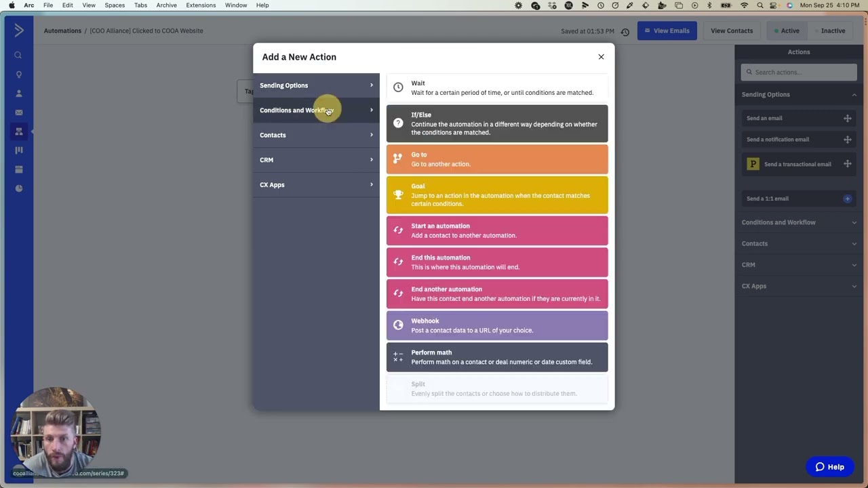Open Contacts person icon in sidebar
Screen dimensions: 868x488
(x=18, y=94)
